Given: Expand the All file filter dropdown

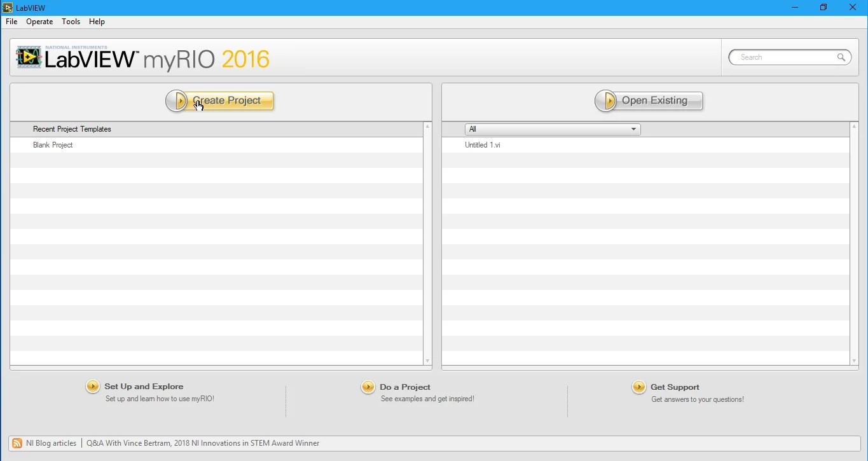Looking at the screenshot, I should pyautogui.click(x=553, y=129).
